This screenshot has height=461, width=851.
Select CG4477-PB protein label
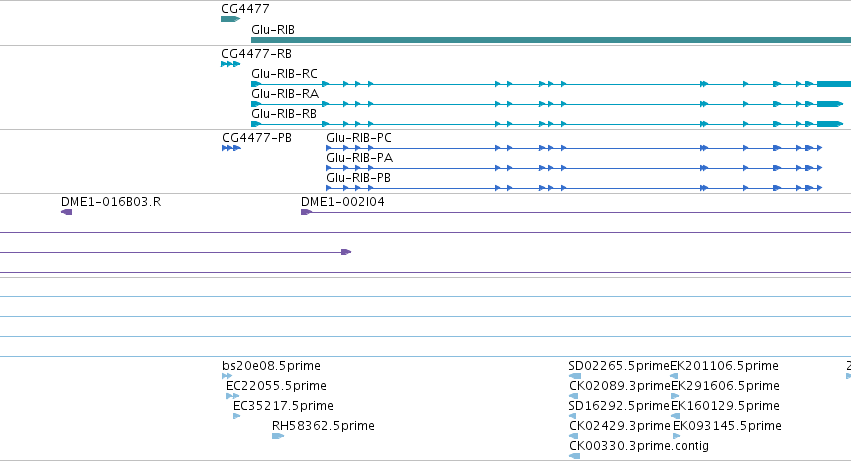point(257,138)
